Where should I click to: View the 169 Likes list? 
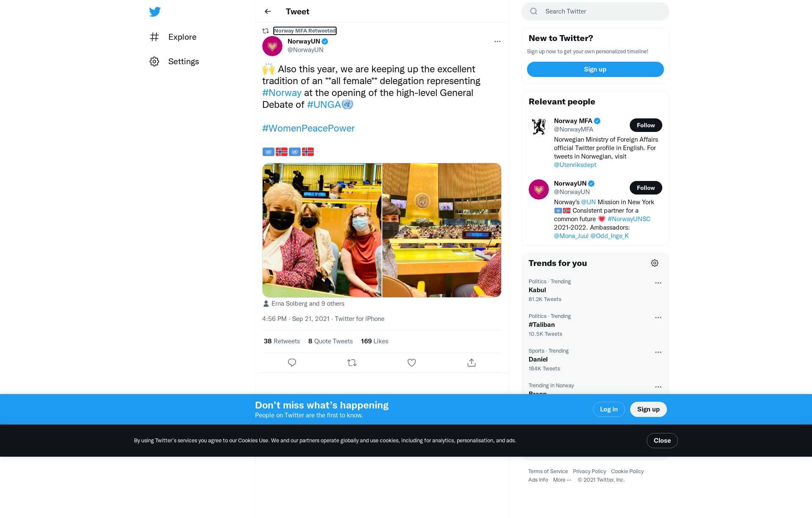(375, 341)
